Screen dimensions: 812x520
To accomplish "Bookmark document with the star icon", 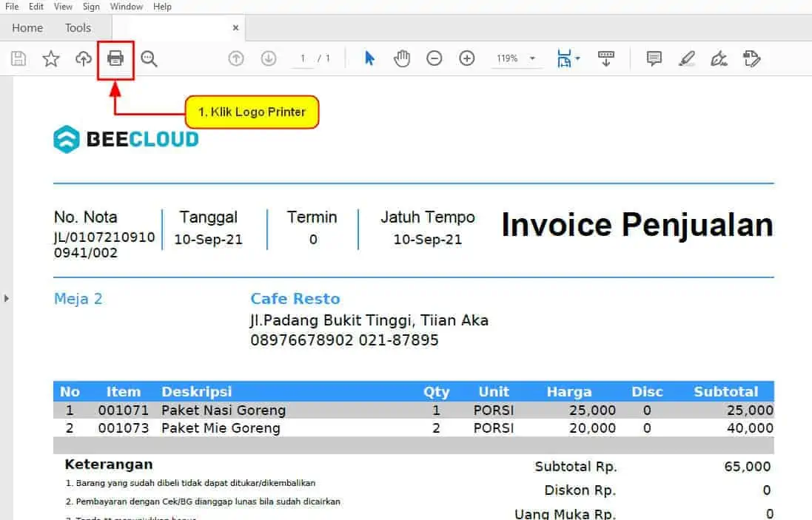I will point(51,58).
